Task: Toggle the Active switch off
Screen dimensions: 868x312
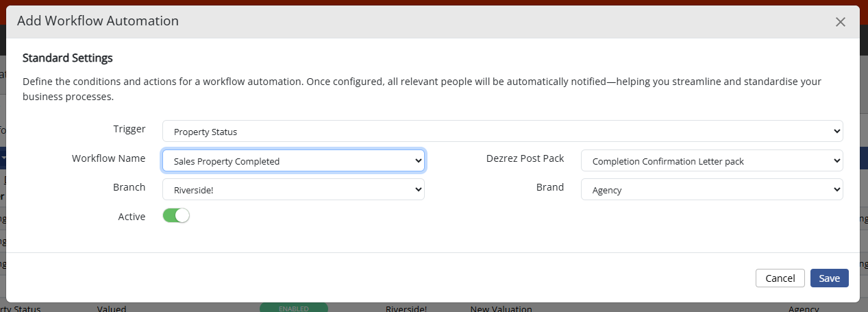Action: point(175,216)
